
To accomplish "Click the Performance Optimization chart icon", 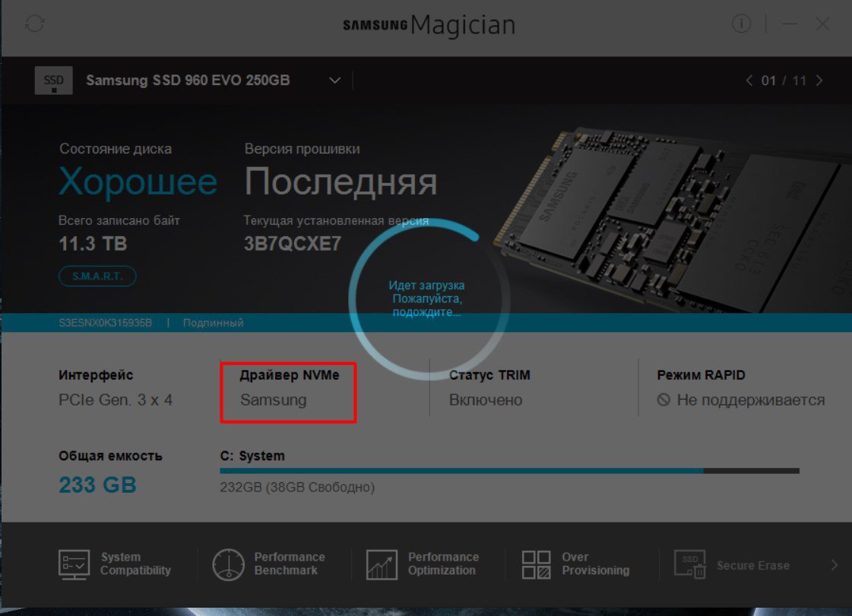I will click(x=382, y=564).
